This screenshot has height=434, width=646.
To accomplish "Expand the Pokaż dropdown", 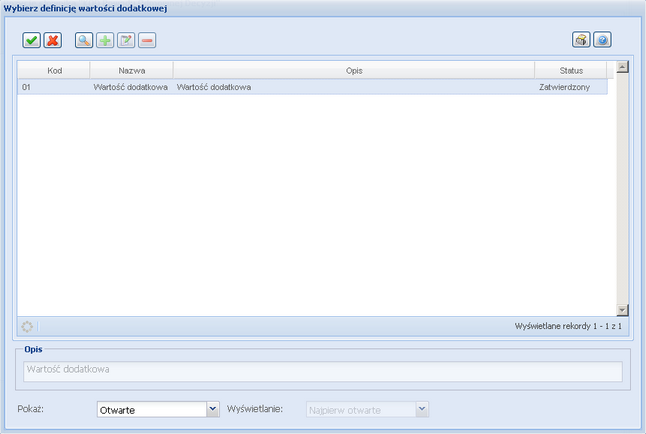I will pos(212,409).
